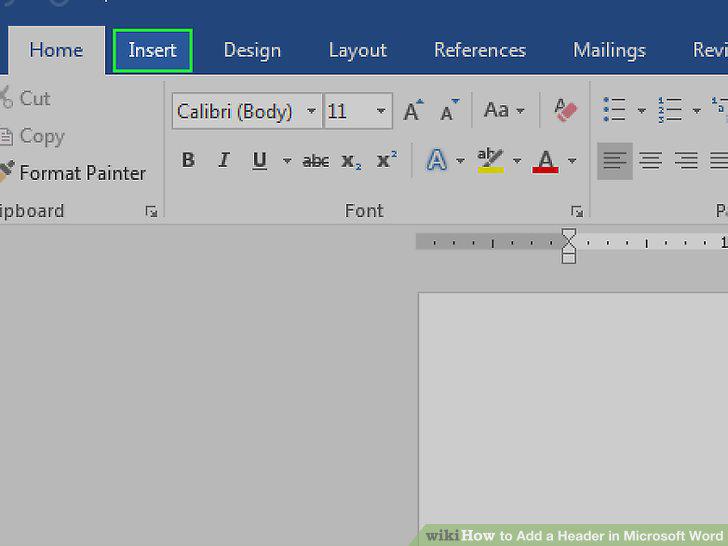Open the Insert ribbon tab
Image resolution: width=728 pixels, height=546 pixels.
click(152, 50)
